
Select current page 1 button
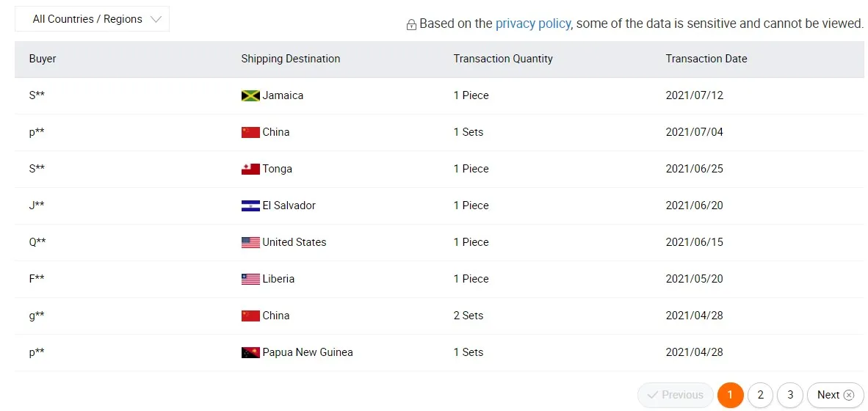tap(730, 395)
